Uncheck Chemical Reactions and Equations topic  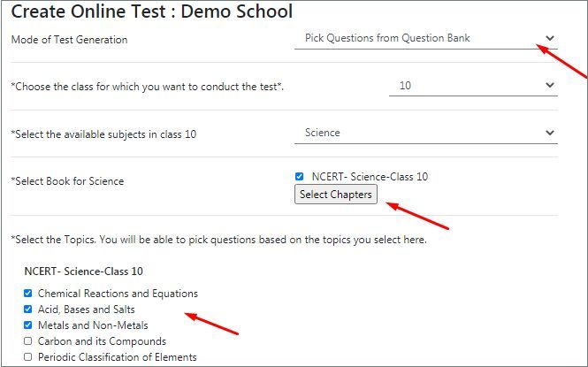[27, 293]
